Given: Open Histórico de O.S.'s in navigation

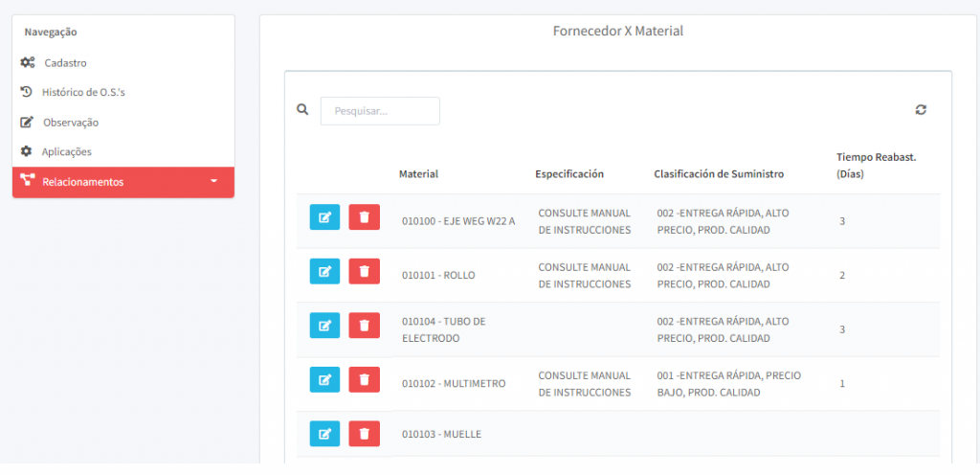Looking at the screenshot, I should pyautogui.click(x=83, y=93).
